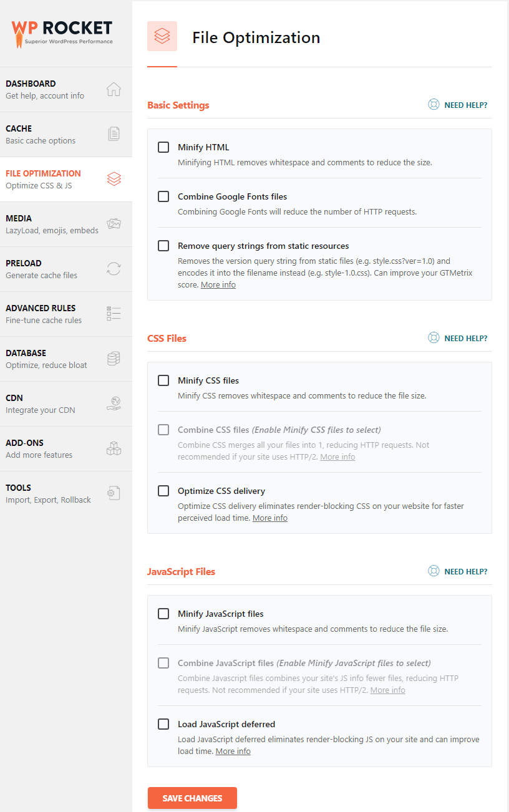Click the CDN globe-in-hand icon
Image resolution: width=509 pixels, height=812 pixels.
click(114, 404)
